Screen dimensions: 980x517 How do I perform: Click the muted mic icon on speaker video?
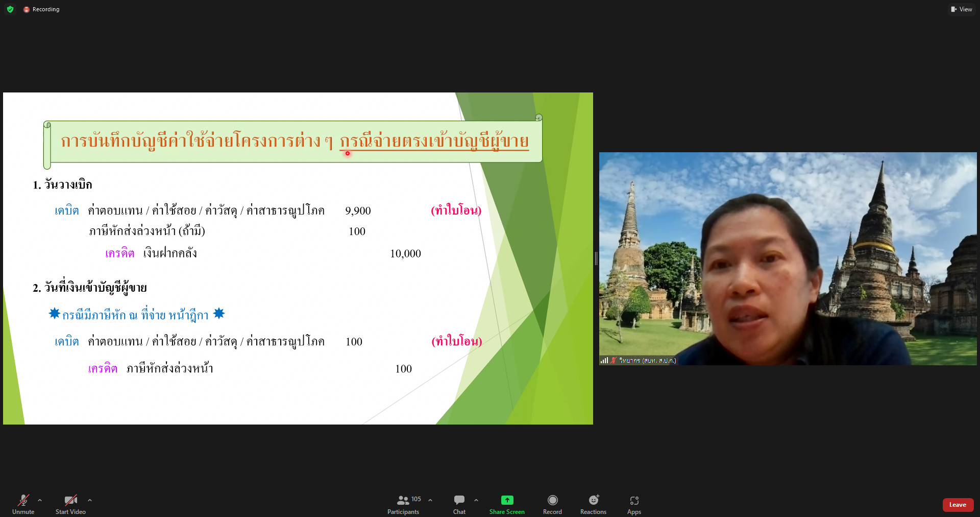[614, 360]
